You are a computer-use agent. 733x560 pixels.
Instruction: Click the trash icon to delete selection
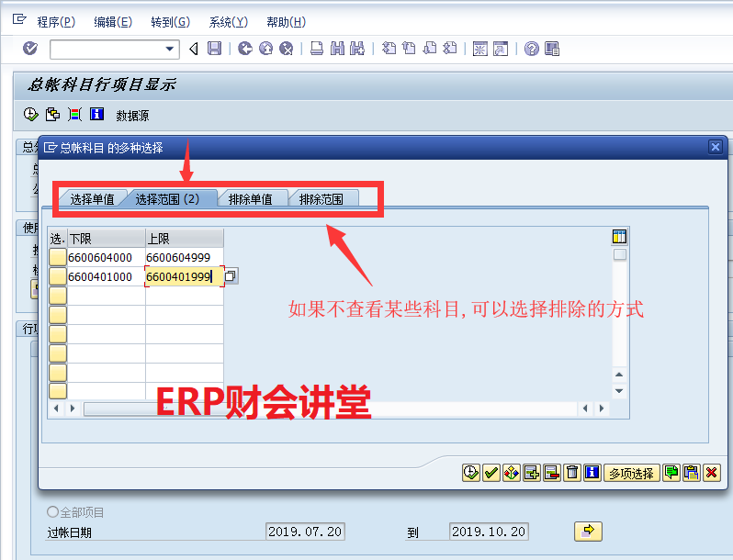coord(571,473)
